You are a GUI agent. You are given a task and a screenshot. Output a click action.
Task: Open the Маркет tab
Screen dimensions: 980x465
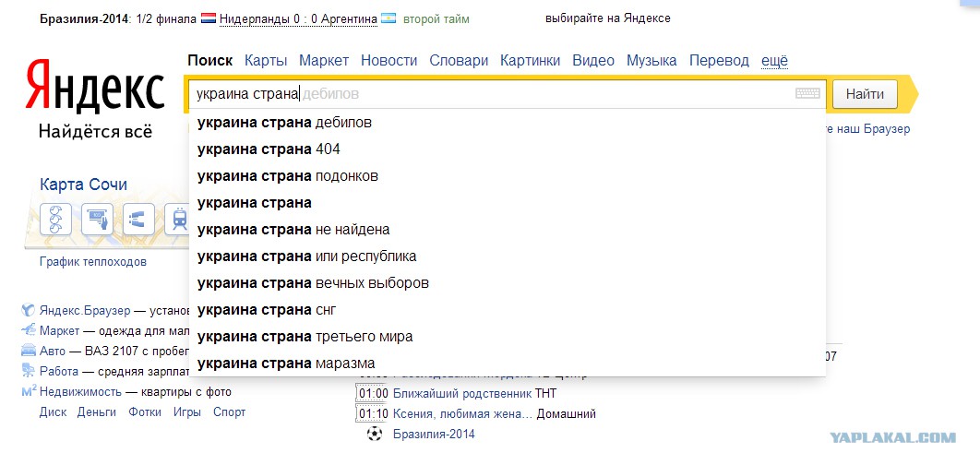click(324, 61)
